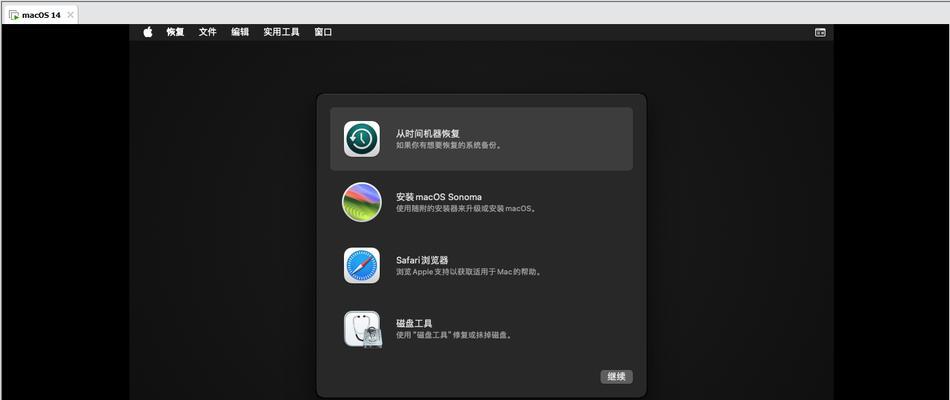The image size is (950, 400).
Task: Open the Apple logo menu
Action: 148,32
